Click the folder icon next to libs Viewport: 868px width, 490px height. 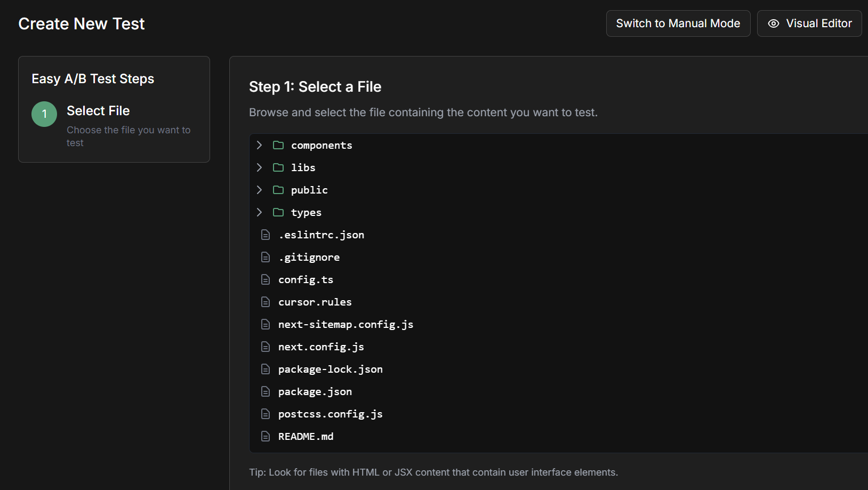(278, 167)
